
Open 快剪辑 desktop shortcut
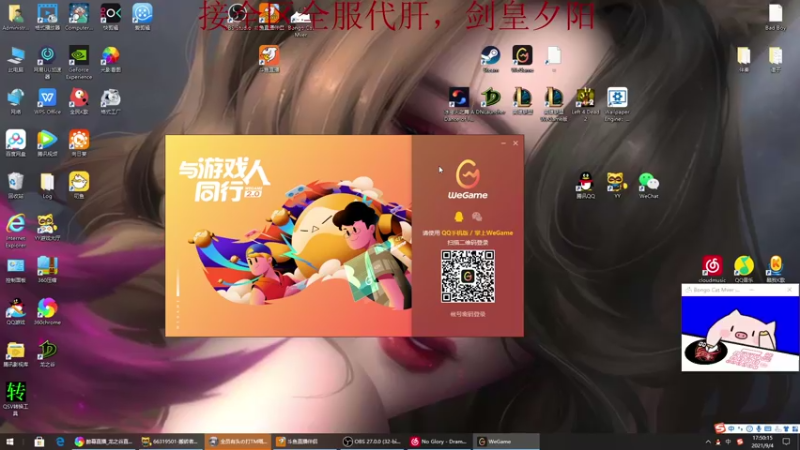click(x=110, y=17)
